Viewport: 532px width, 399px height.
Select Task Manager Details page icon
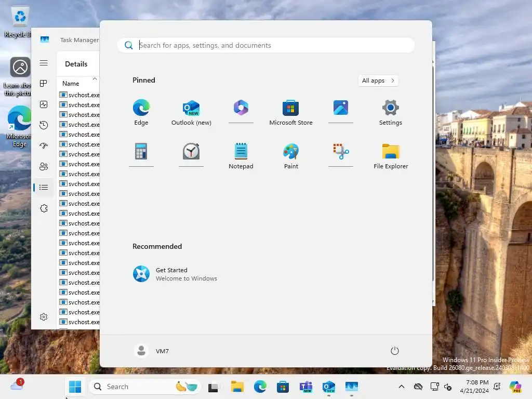[44, 187]
